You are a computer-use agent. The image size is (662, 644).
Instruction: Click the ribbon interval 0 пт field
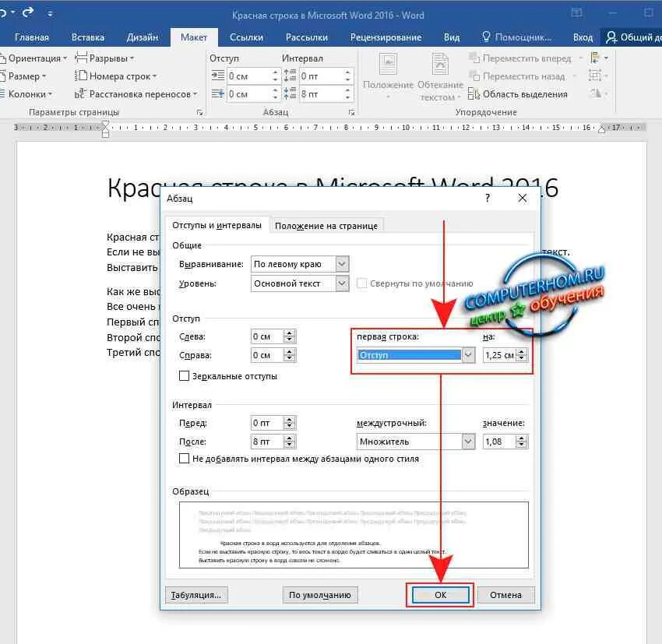click(x=321, y=76)
